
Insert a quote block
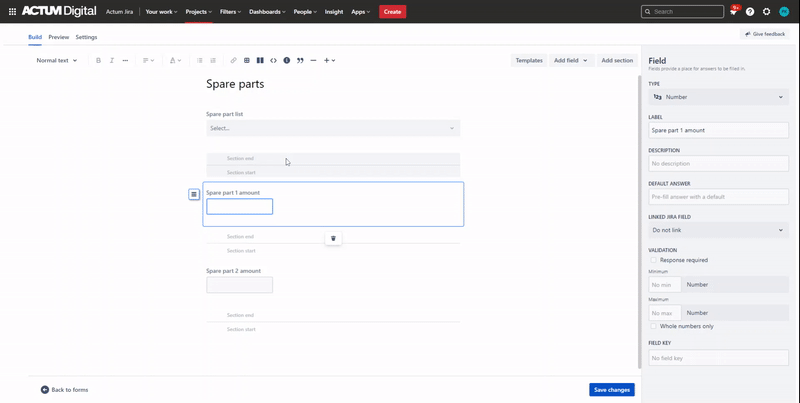[x=300, y=60]
